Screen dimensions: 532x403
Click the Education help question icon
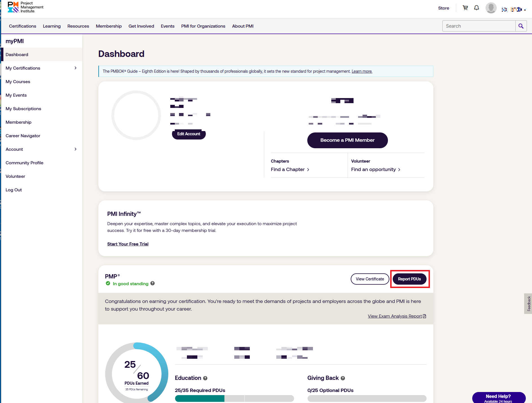point(205,378)
